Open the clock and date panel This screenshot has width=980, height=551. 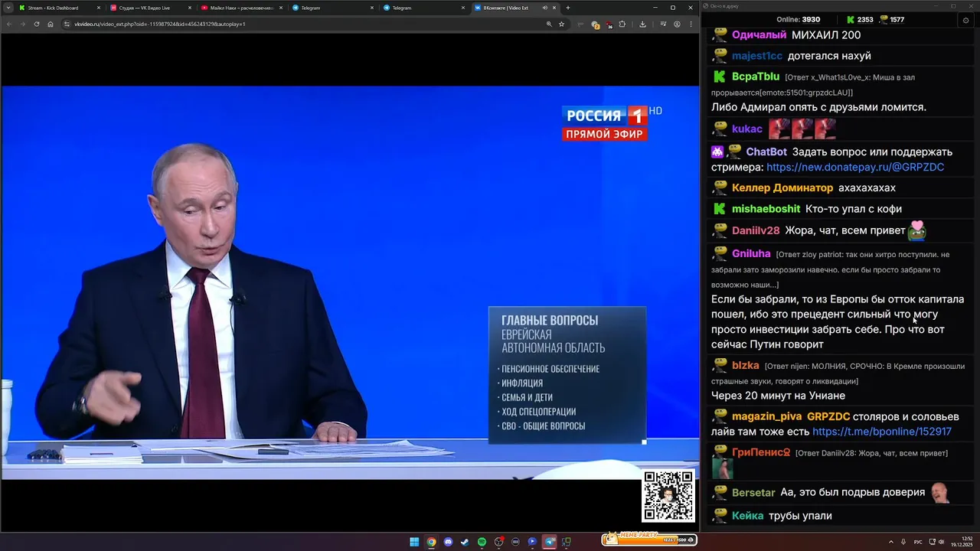point(962,542)
